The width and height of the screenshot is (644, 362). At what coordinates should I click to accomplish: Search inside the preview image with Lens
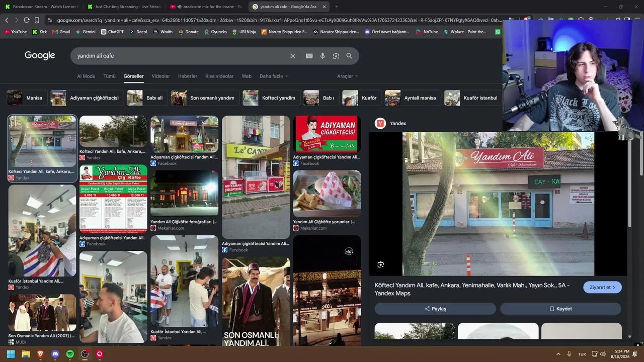point(381,264)
